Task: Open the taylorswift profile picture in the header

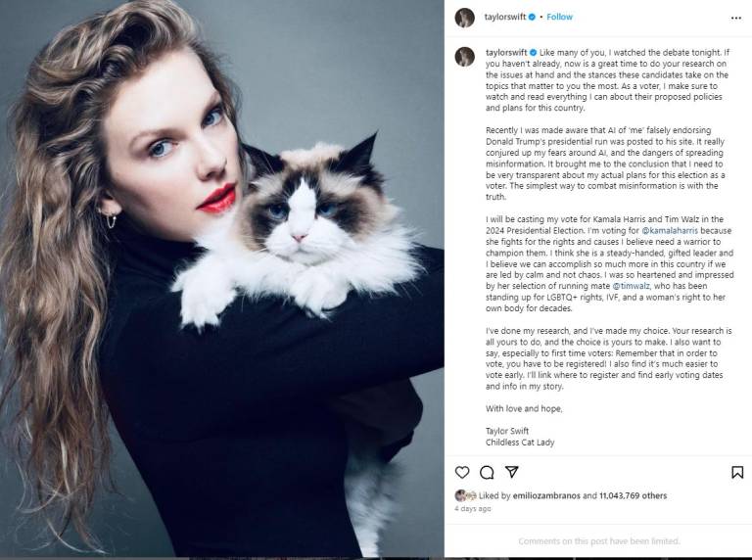Action: point(464,18)
